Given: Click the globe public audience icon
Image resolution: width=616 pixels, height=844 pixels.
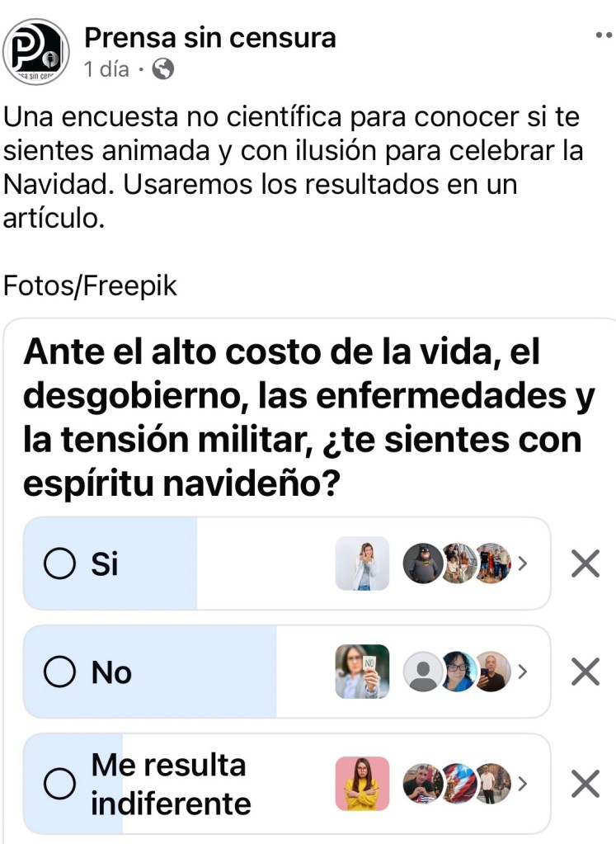Looking at the screenshot, I should click(163, 70).
